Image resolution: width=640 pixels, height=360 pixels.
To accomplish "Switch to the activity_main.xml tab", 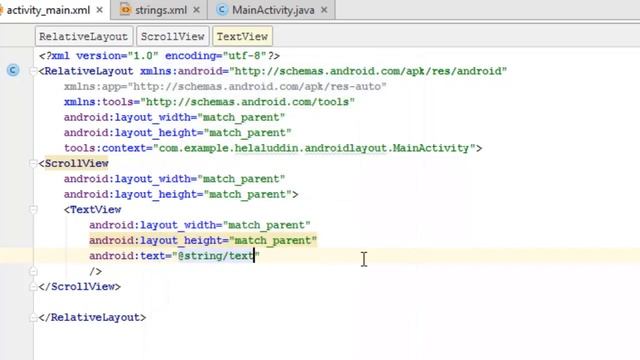I will click(x=48, y=10).
